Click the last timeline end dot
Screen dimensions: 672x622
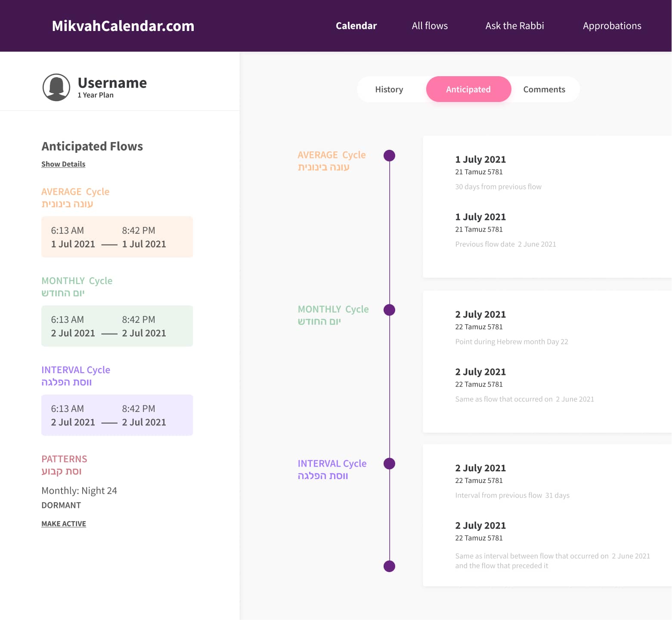coord(389,566)
